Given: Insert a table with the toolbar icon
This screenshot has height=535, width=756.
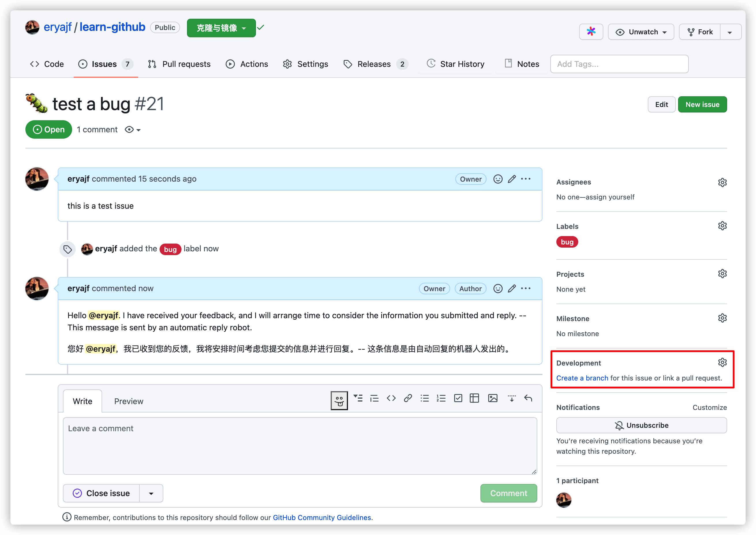Looking at the screenshot, I should [474, 398].
